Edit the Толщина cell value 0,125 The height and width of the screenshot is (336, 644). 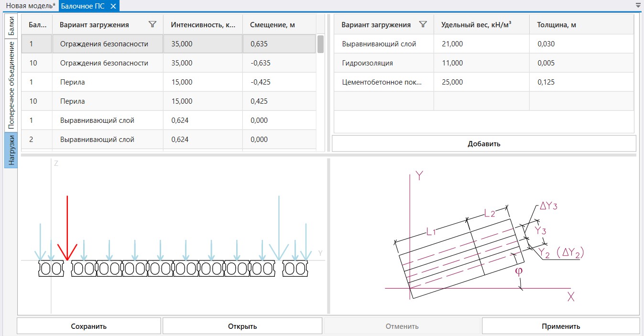point(581,82)
